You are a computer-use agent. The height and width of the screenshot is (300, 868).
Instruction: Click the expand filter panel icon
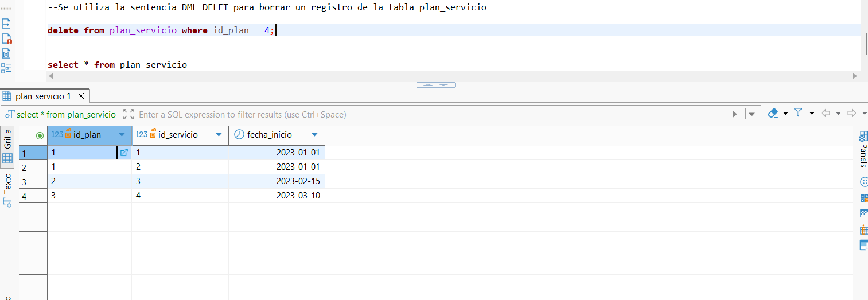click(128, 114)
